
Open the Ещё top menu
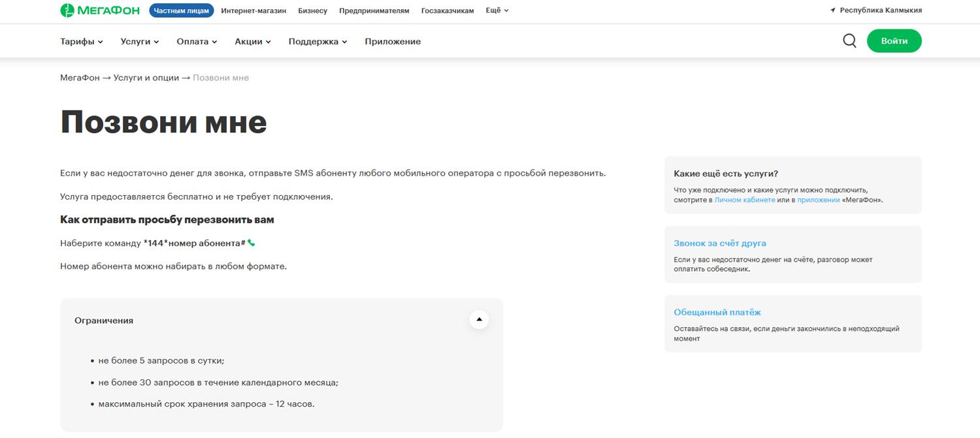(x=497, y=10)
